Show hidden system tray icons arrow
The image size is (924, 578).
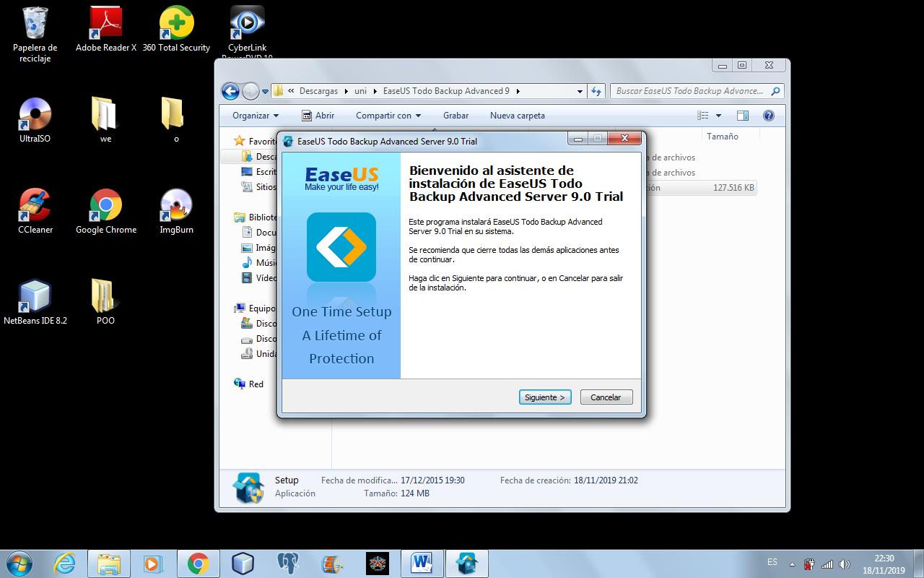[792, 564]
